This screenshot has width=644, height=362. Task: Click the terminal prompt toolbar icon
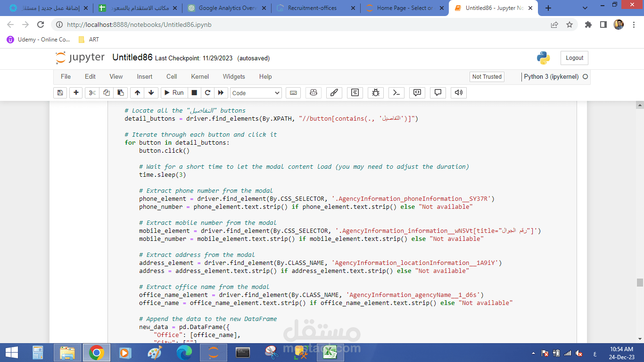pos(396,93)
